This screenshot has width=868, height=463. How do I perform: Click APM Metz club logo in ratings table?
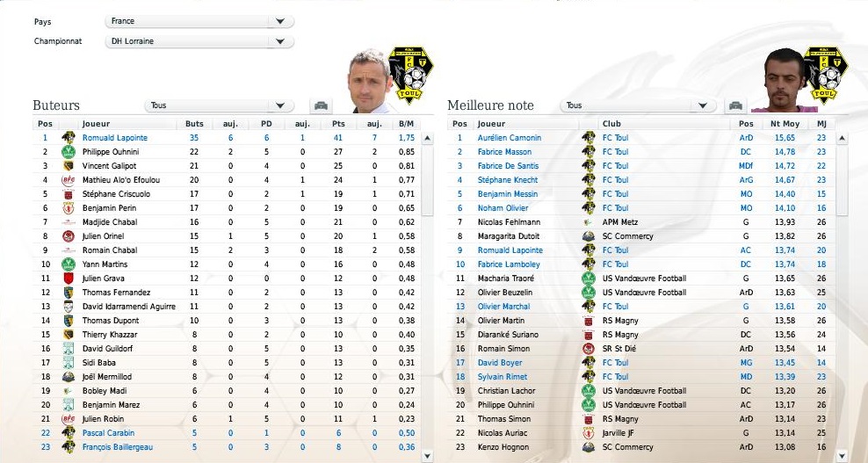coord(588,222)
